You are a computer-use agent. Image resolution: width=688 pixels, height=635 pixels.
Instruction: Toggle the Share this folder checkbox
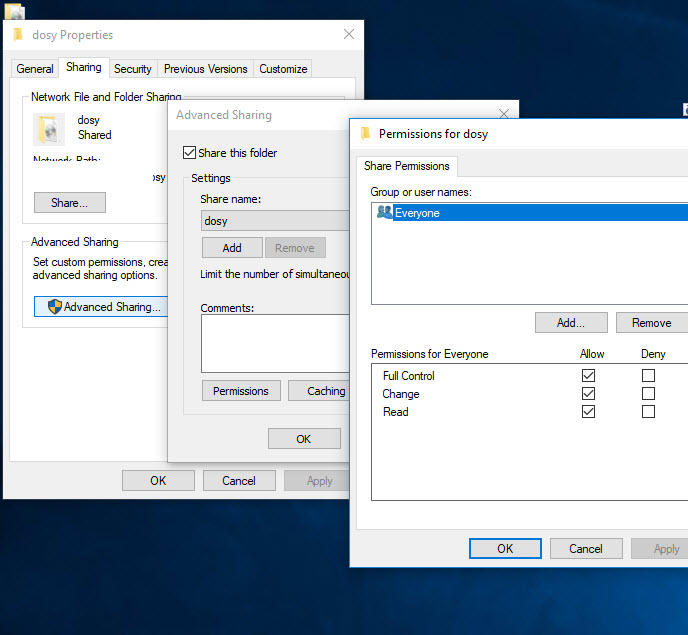pyautogui.click(x=190, y=153)
